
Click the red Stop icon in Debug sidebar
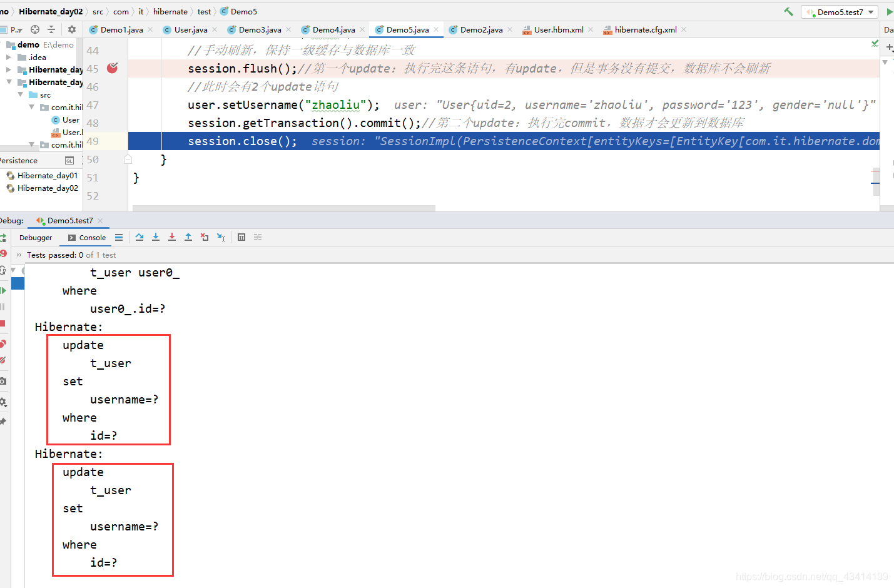click(3, 323)
